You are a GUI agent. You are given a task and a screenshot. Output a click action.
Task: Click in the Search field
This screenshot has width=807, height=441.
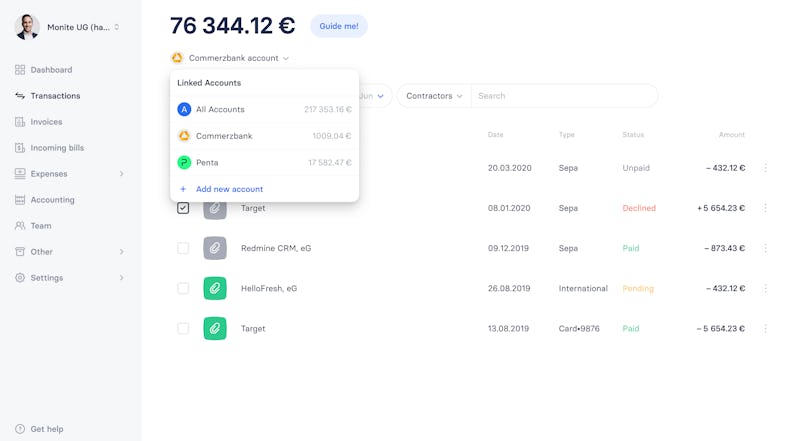(x=565, y=96)
